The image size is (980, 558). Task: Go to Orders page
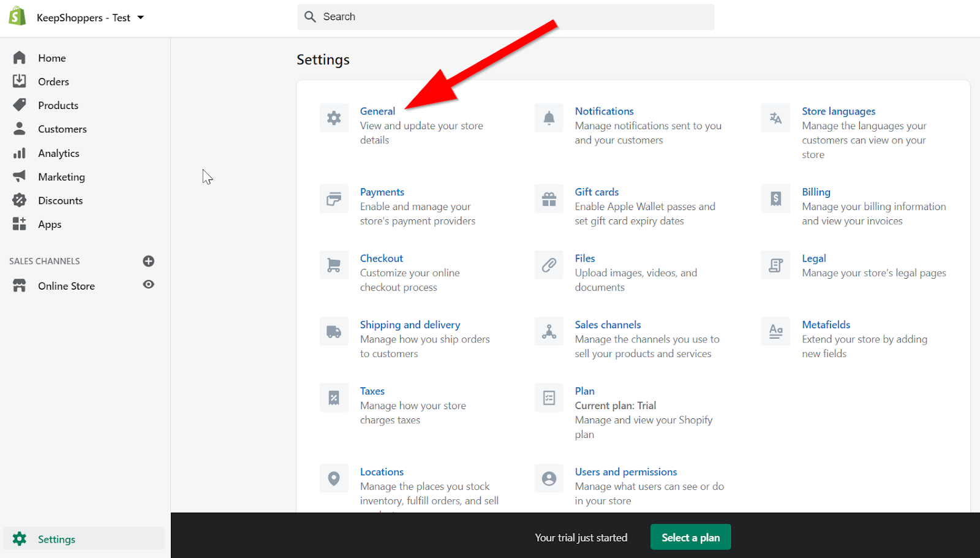tap(53, 81)
